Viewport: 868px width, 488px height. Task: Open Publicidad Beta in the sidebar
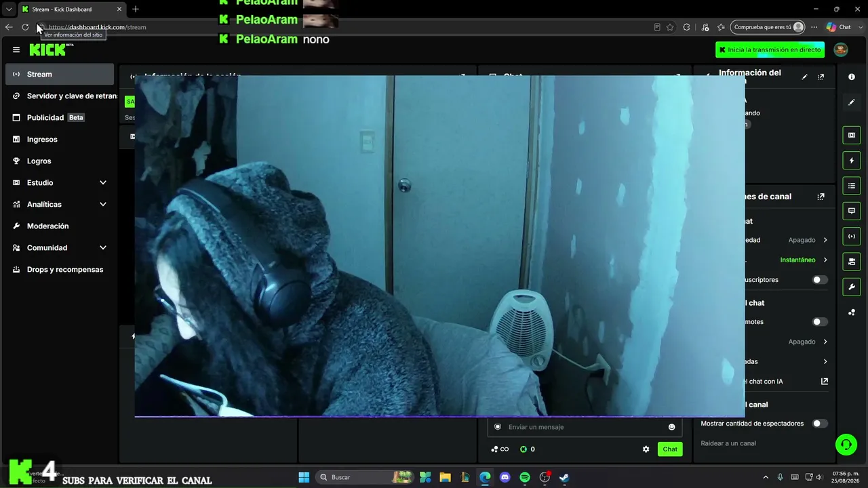tap(60, 118)
